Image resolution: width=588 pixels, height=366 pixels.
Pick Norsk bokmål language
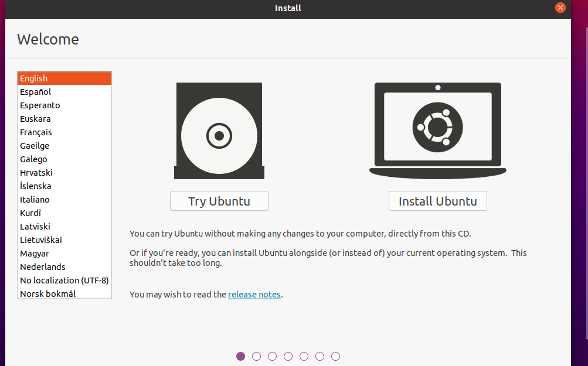[64, 293]
